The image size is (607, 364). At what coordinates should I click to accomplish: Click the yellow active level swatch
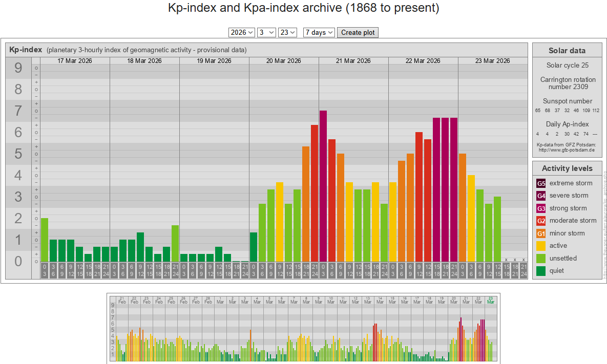click(541, 246)
